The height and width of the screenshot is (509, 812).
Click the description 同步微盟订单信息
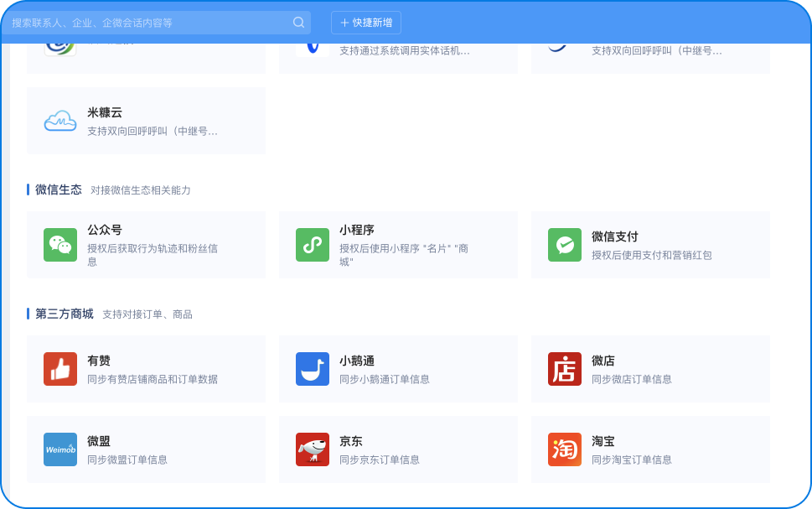[127, 460]
